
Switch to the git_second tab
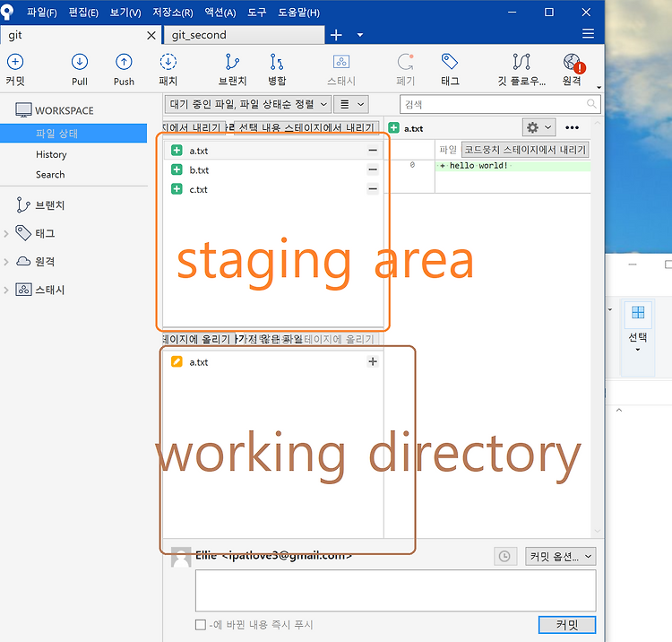tap(244, 35)
